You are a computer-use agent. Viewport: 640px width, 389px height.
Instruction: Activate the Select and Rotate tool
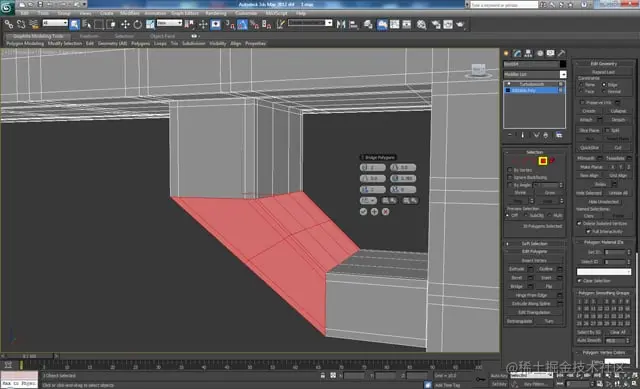pos(138,24)
